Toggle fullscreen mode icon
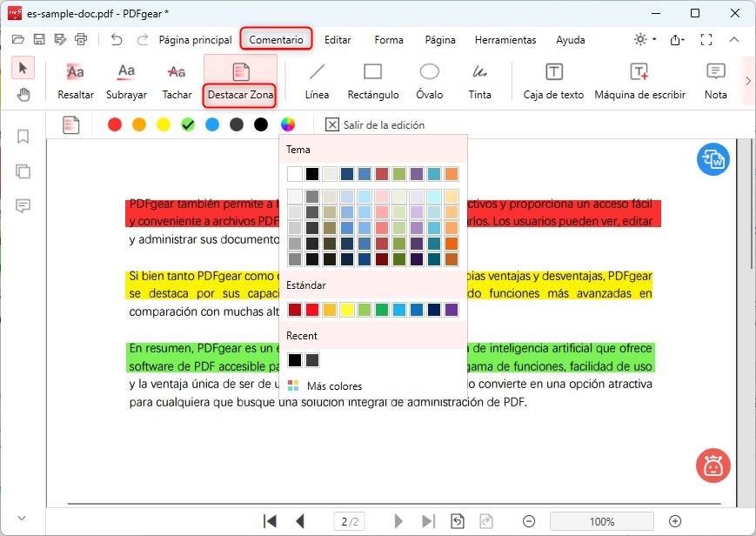The height and width of the screenshot is (536, 756). coord(706,39)
